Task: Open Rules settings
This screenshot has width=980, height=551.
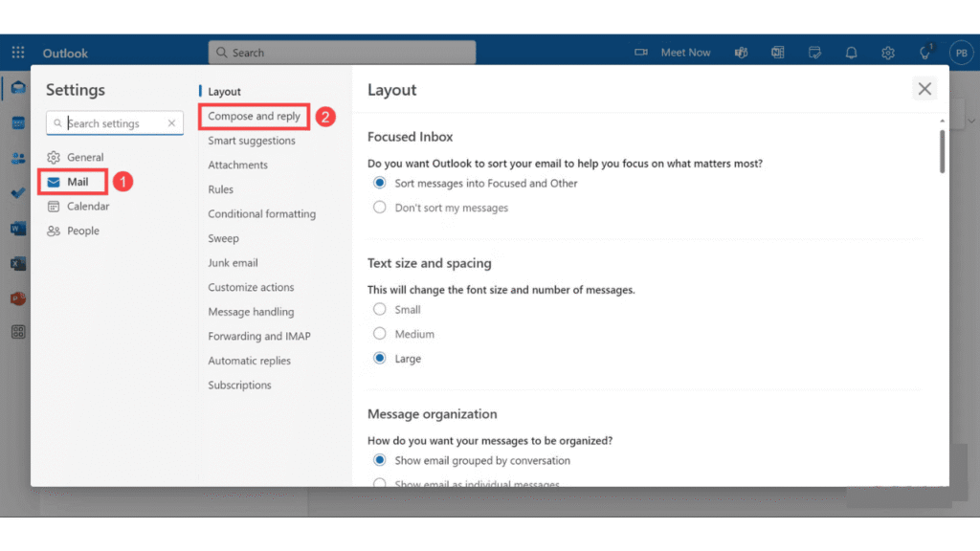Action: [x=221, y=189]
